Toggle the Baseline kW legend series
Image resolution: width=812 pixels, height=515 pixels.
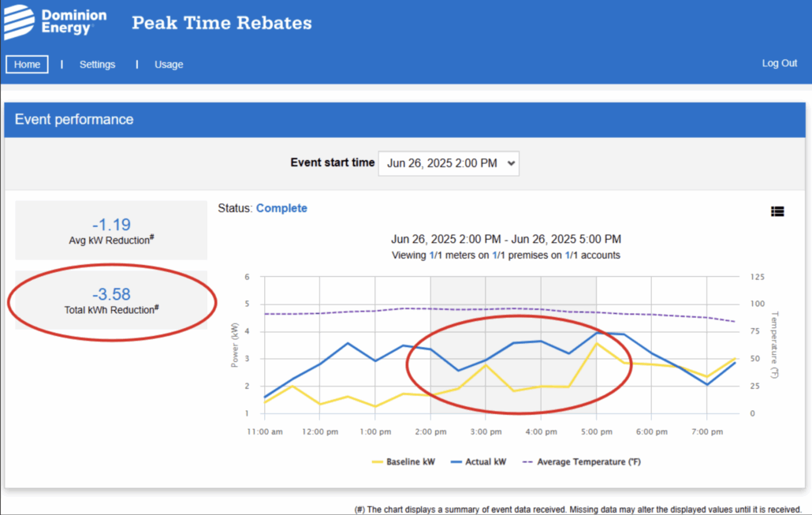tap(404, 461)
